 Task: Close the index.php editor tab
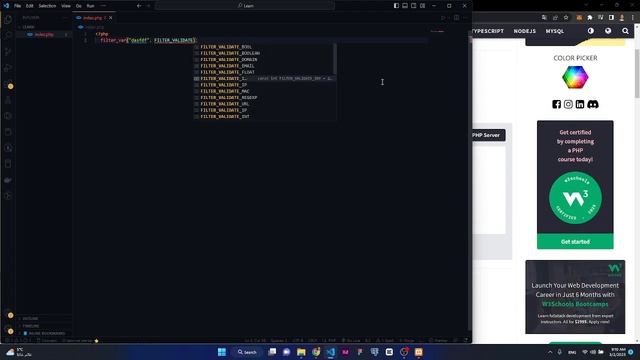(x=111, y=18)
